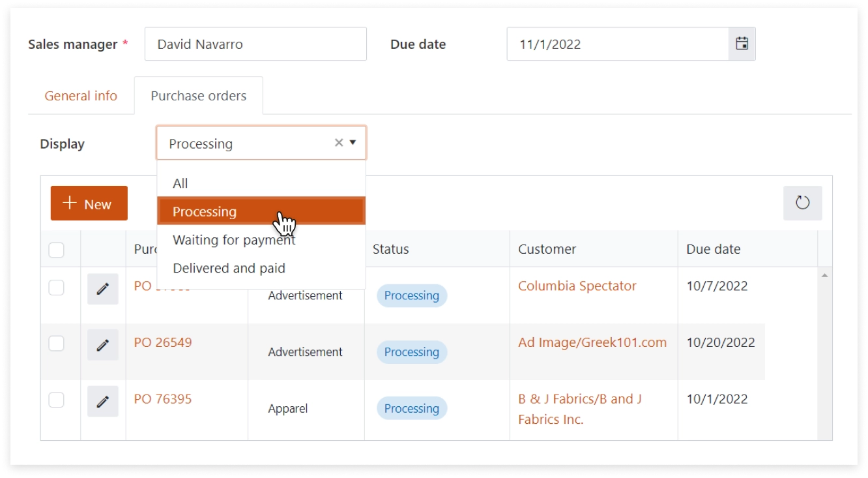Click the plus icon inside the New button
Screen dimensions: 868x478
[x=70, y=203]
